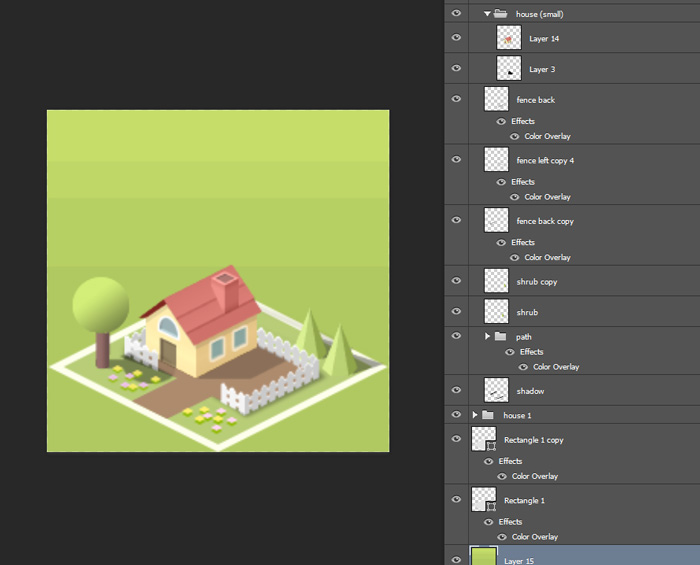Viewport: 700px width, 565px height.
Task: Click the shrub copy layer name
Action: (537, 282)
